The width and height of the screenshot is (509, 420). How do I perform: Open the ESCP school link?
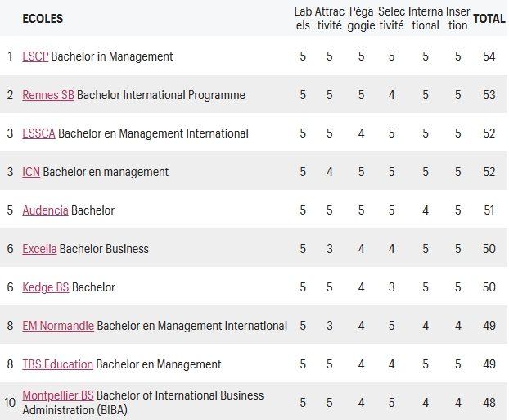tap(35, 56)
